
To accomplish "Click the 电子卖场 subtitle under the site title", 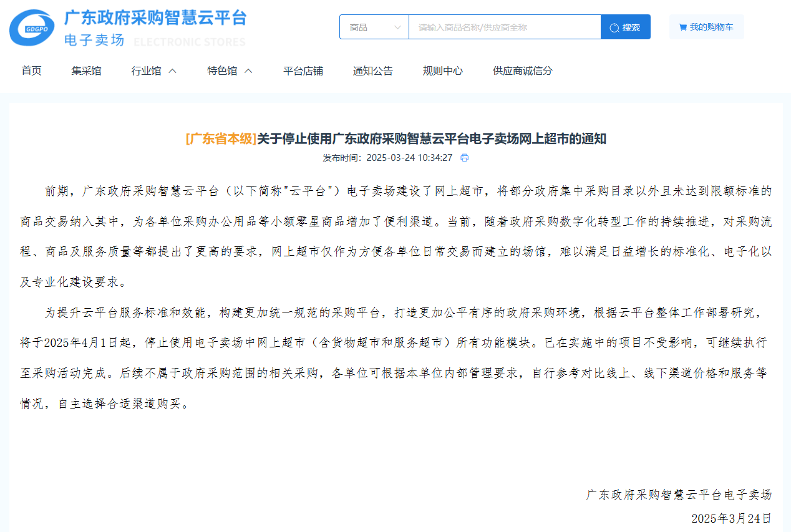I will click(x=94, y=41).
